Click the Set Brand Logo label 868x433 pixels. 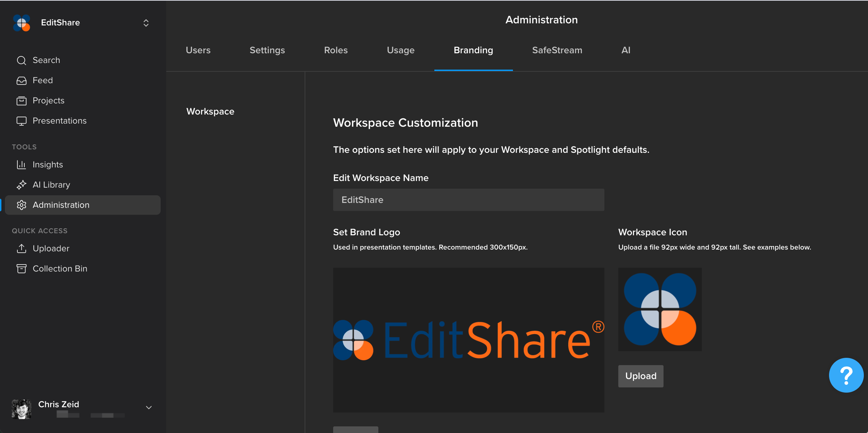(367, 232)
